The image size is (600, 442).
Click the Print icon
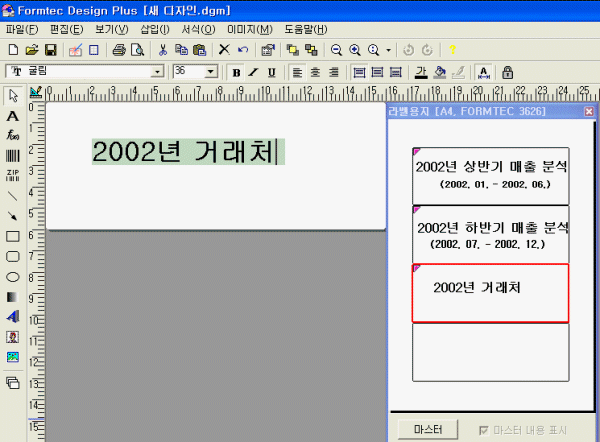[x=119, y=50]
